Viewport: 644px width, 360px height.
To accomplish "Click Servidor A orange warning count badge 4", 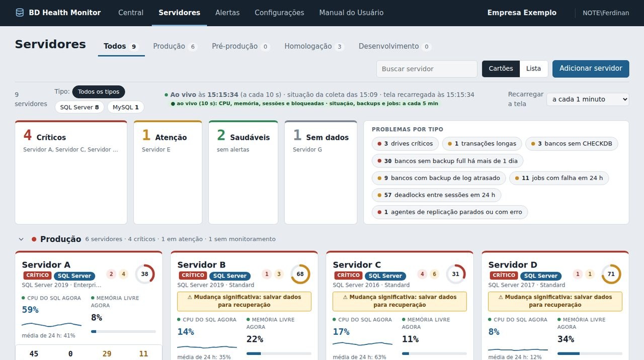I will (x=123, y=274).
